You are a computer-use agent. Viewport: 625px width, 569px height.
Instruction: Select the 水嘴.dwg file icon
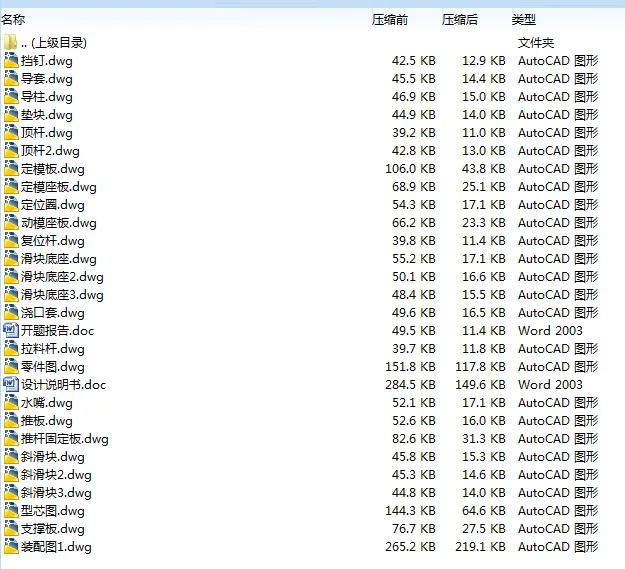(11, 402)
